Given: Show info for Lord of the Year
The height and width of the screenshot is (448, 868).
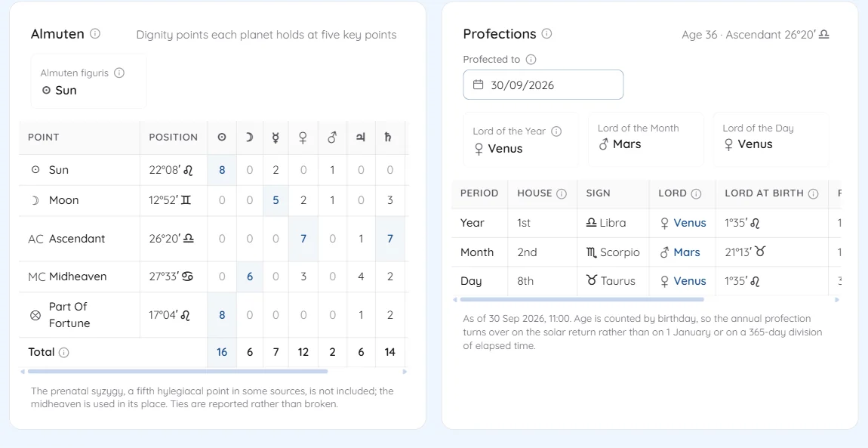Looking at the screenshot, I should pos(556,131).
